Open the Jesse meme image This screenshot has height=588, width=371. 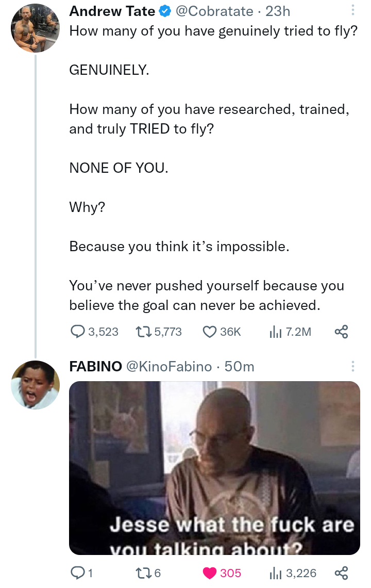click(214, 468)
